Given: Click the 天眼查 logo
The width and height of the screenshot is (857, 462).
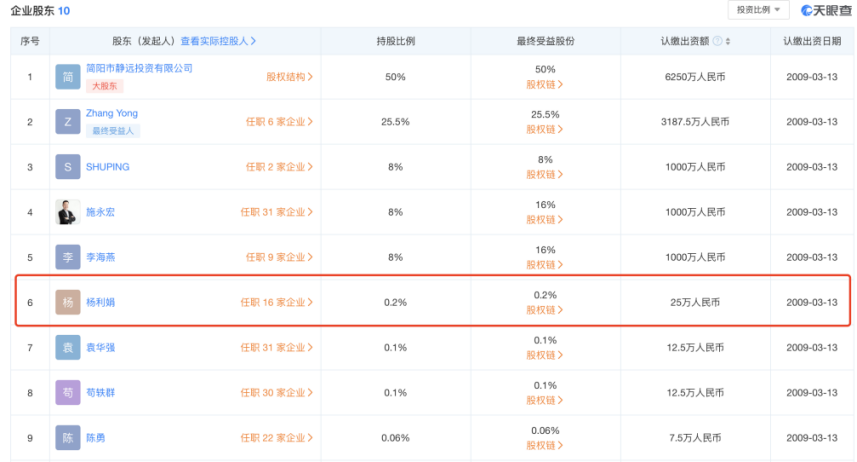Looking at the screenshot, I should click(x=825, y=10).
